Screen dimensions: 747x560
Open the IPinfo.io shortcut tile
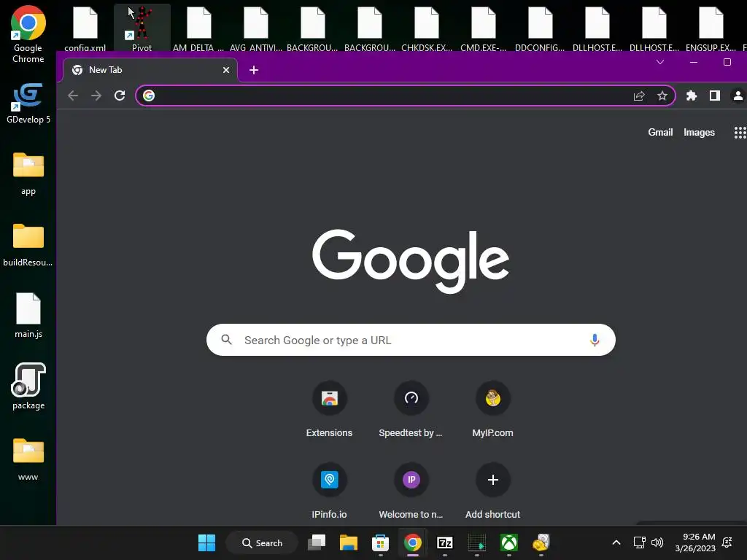tap(329, 491)
